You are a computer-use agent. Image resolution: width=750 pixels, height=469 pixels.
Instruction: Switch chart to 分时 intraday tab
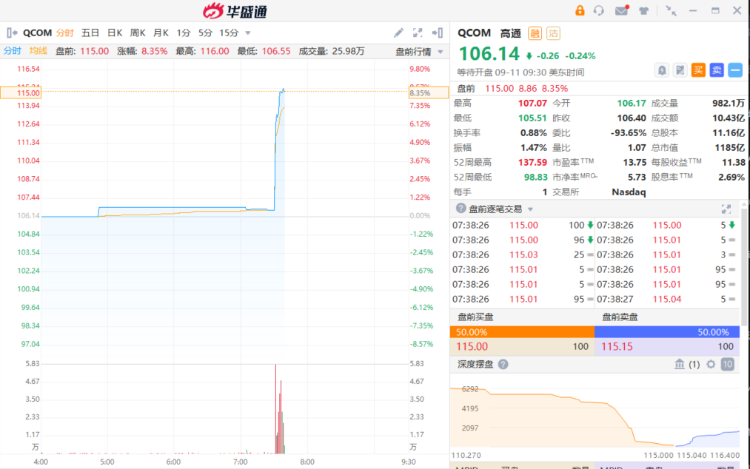tap(65, 33)
